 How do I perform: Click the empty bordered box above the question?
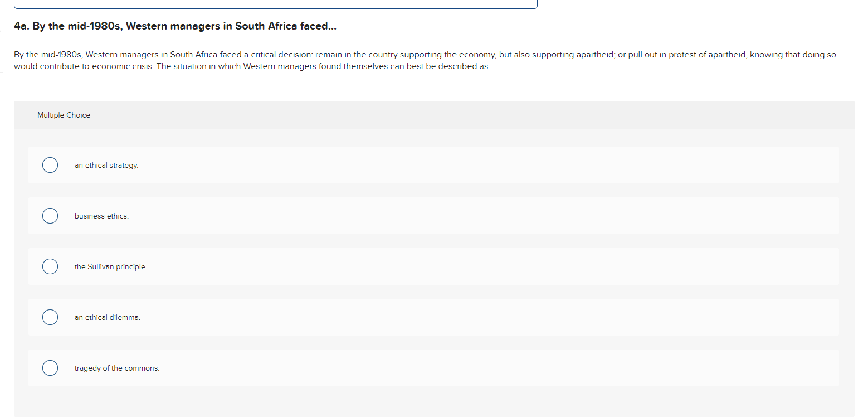pyautogui.click(x=276, y=4)
